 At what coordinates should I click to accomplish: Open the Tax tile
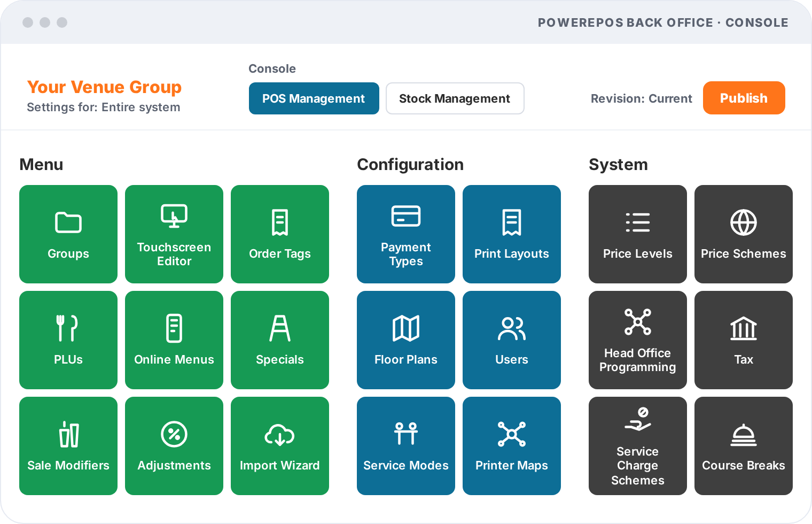coord(744,340)
